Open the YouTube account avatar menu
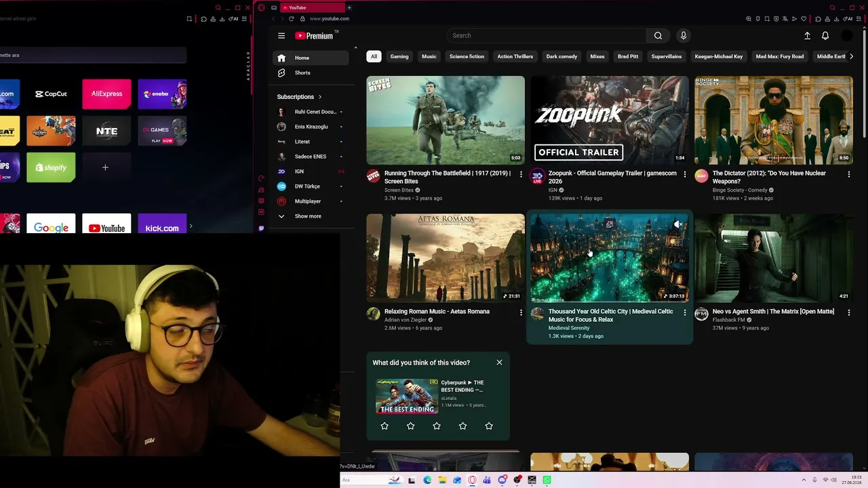 (x=847, y=36)
